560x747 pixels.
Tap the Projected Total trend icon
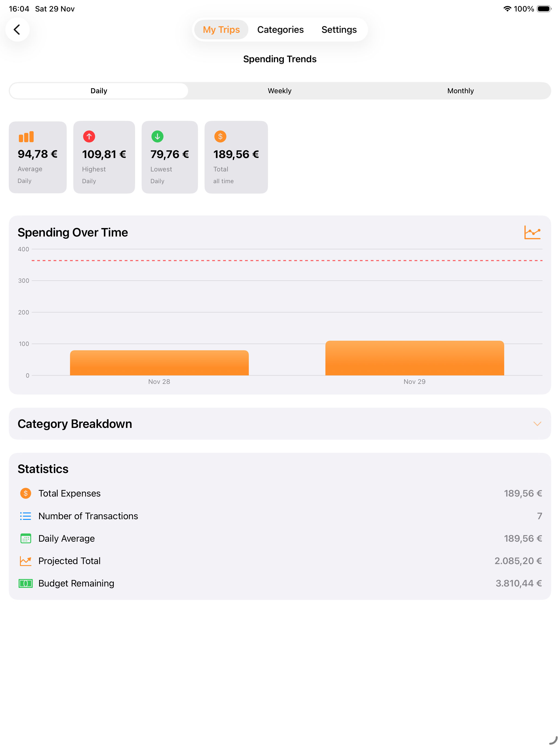tap(26, 561)
